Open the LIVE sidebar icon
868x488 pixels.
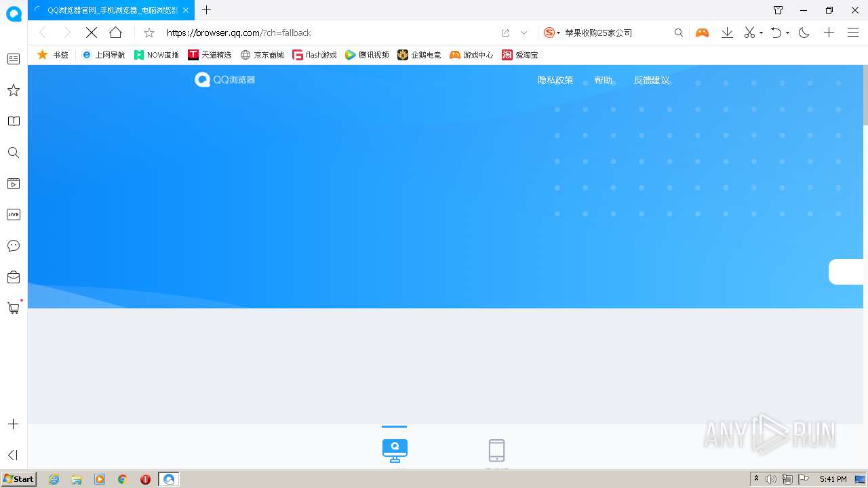point(14,215)
